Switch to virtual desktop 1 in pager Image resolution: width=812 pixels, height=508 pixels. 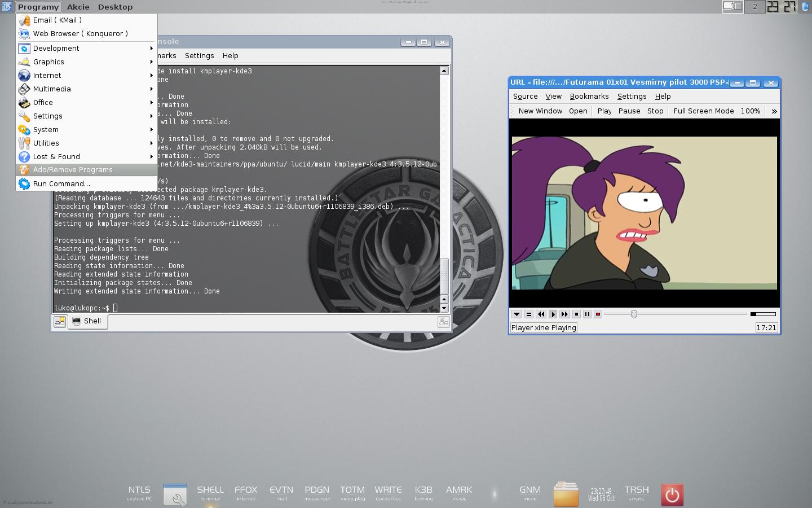click(x=733, y=7)
